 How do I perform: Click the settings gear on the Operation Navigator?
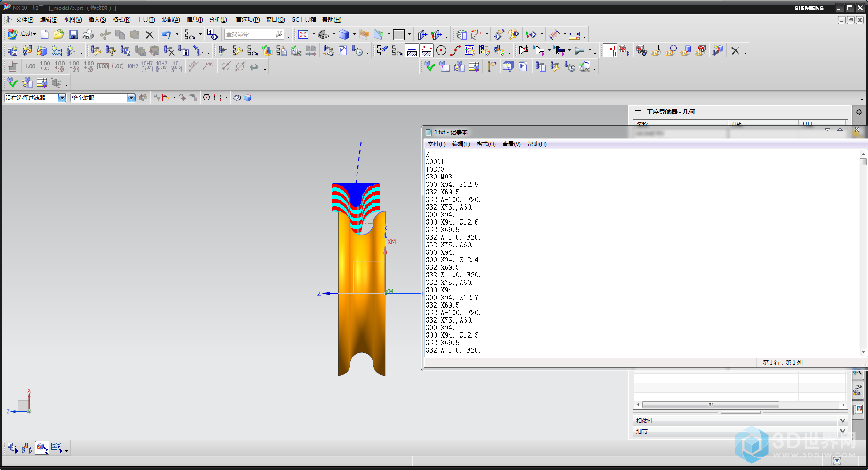[859, 112]
